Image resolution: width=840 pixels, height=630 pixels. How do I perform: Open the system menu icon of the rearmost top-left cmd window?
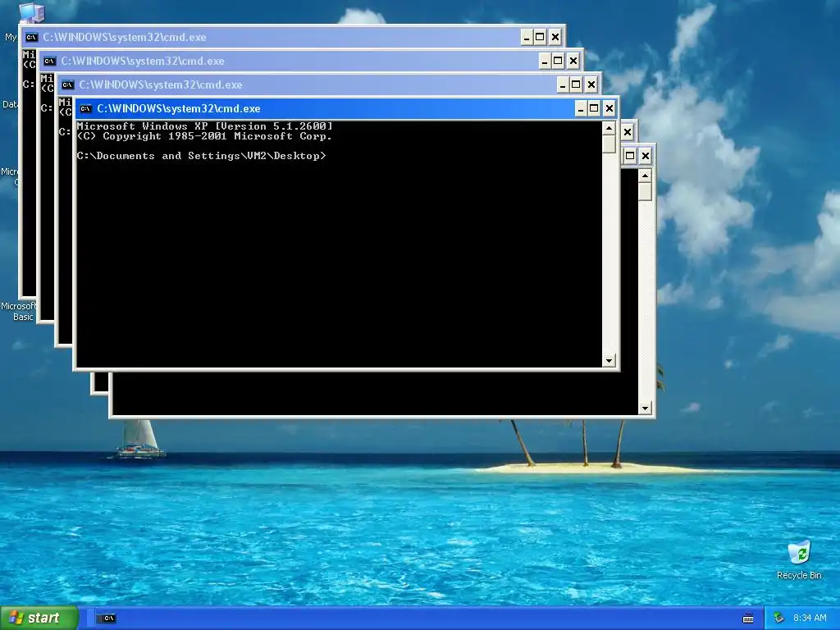coord(31,38)
